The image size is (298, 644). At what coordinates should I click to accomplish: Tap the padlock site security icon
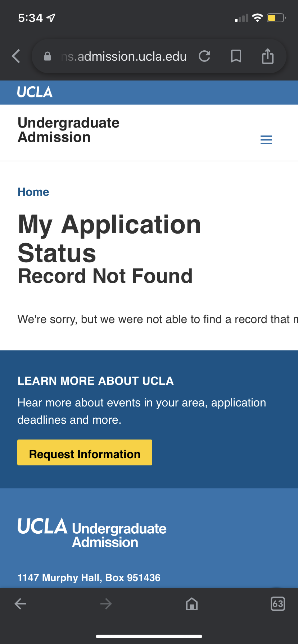(48, 56)
